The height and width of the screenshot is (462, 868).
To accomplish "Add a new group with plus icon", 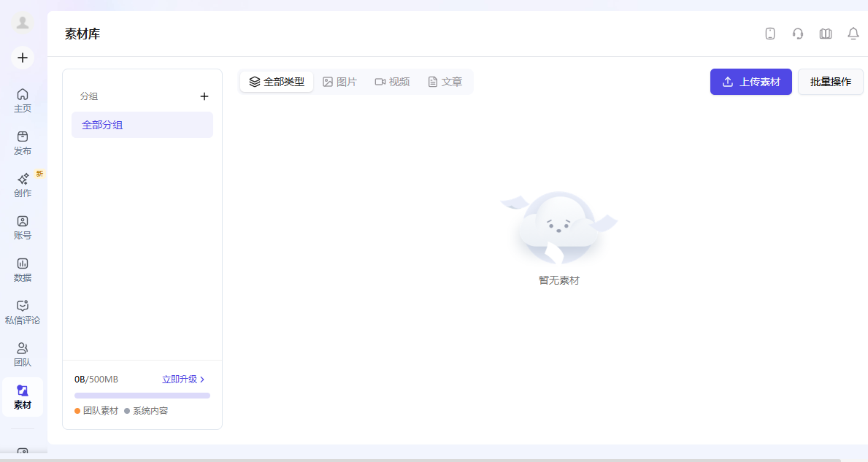I will [204, 96].
